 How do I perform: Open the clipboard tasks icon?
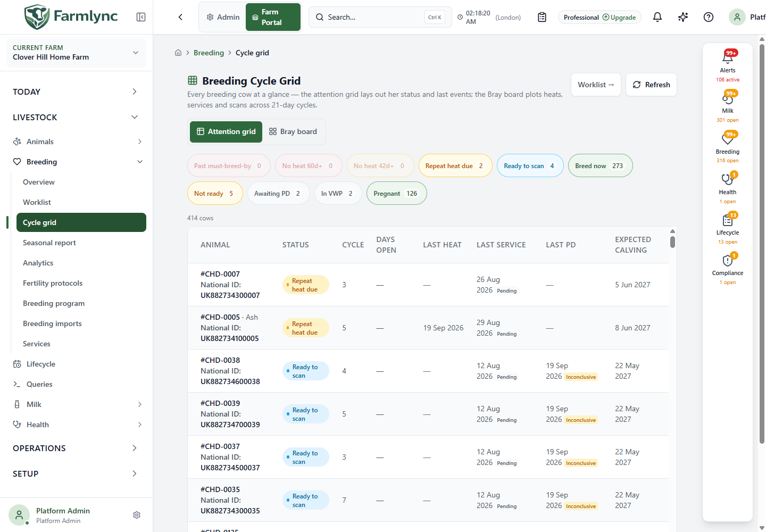click(542, 17)
